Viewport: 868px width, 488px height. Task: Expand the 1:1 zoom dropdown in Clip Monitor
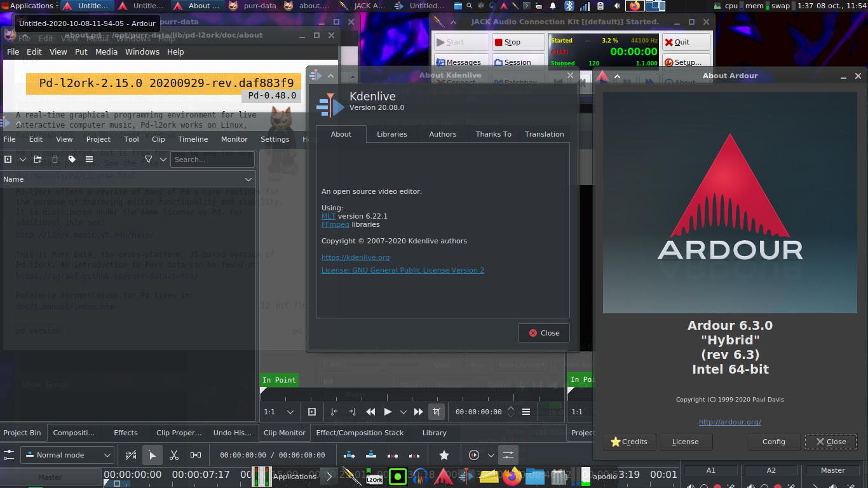pyautogui.click(x=290, y=412)
